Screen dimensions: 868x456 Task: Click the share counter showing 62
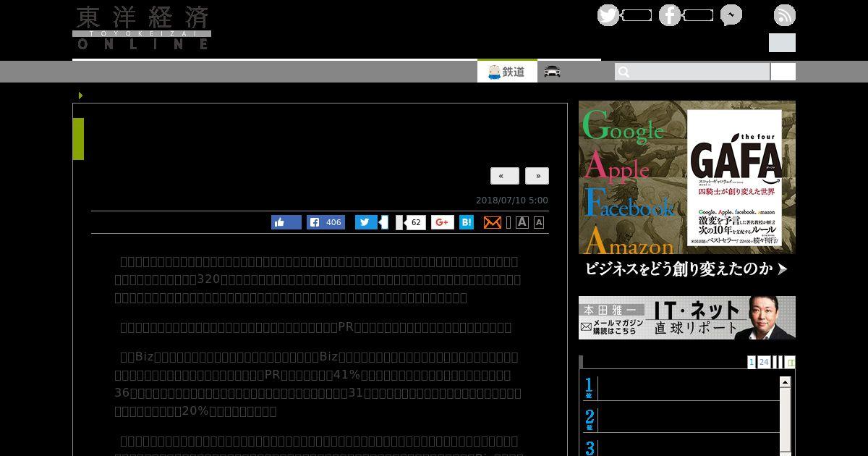click(x=415, y=222)
